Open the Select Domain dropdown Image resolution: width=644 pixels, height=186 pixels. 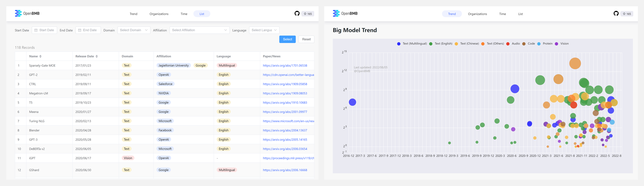click(x=134, y=30)
